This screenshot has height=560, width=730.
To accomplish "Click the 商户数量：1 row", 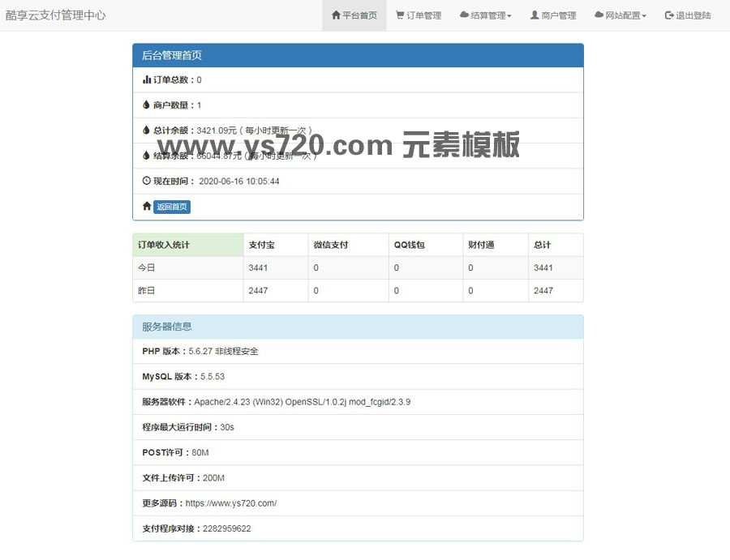I will tap(358, 105).
